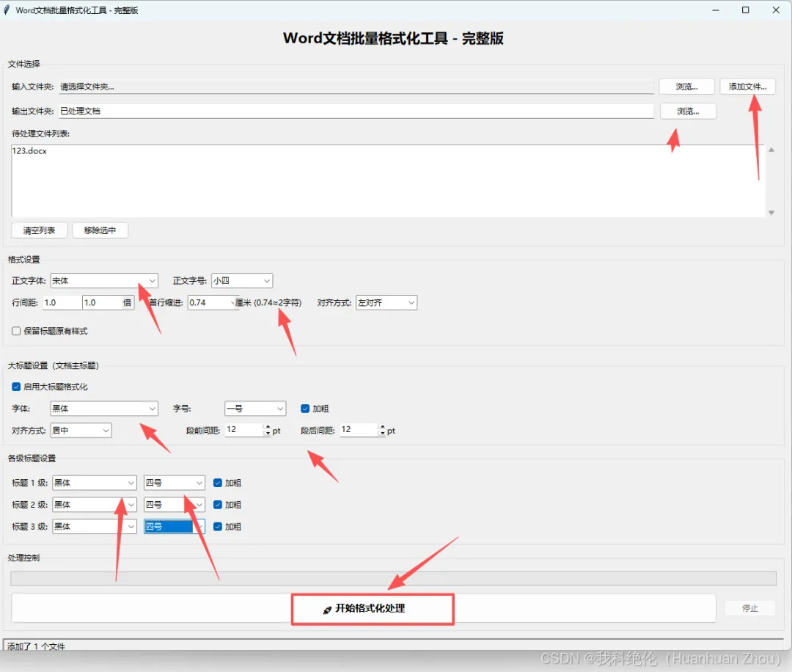The width and height of the screenshot is (792, 672).
Task: Focus the 段前间距 spinbox field
Action: point(244,429)
